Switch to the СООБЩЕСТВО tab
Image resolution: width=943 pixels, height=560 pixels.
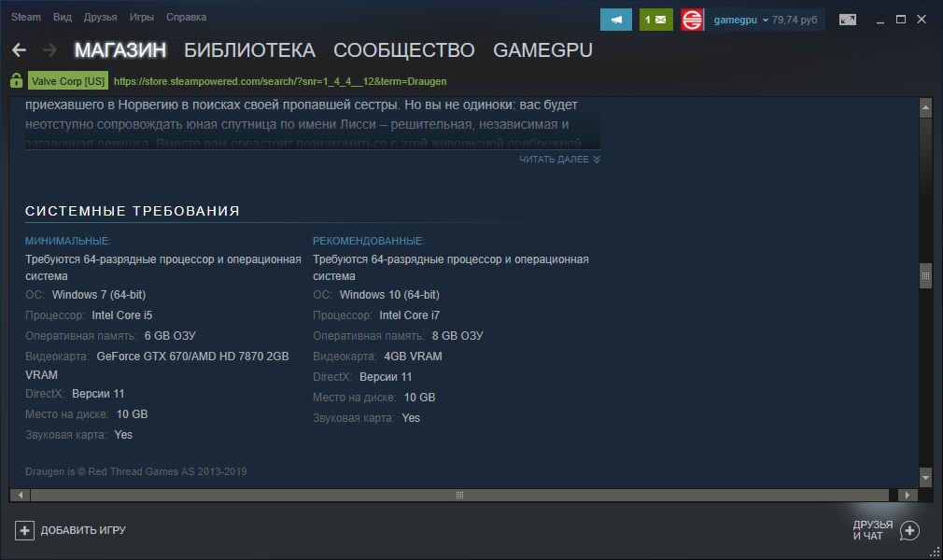click(x=404, y=49)
